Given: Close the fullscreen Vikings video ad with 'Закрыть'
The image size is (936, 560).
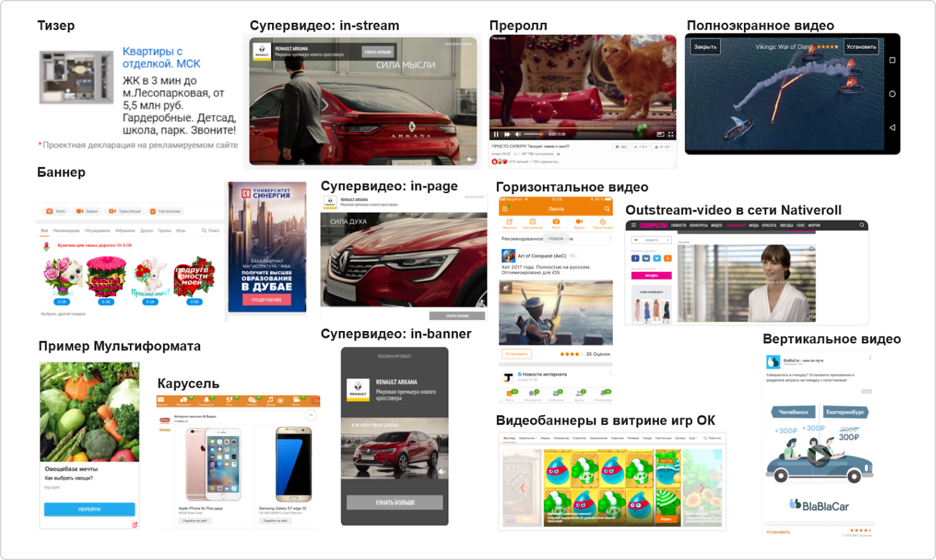Looking at the screenshot, I should [x=705, y=47].
